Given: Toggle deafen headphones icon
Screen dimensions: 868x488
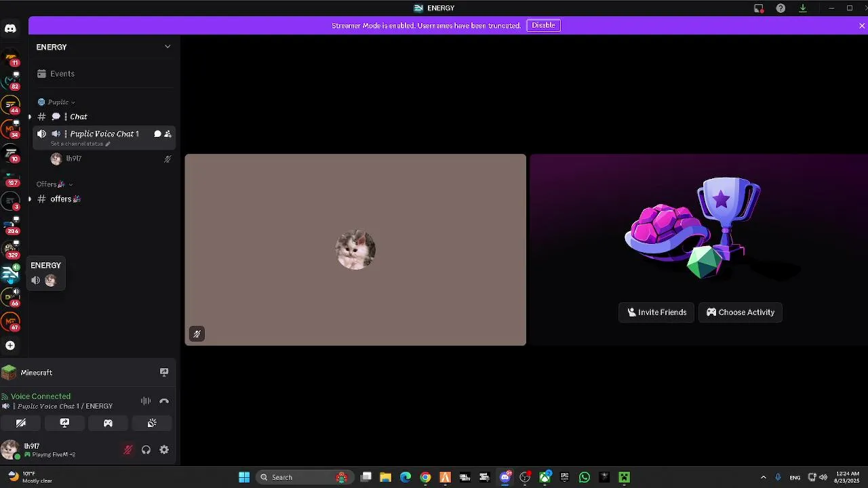Looking at the screenshot, I should pyautogui.click(x=146, y=450).
